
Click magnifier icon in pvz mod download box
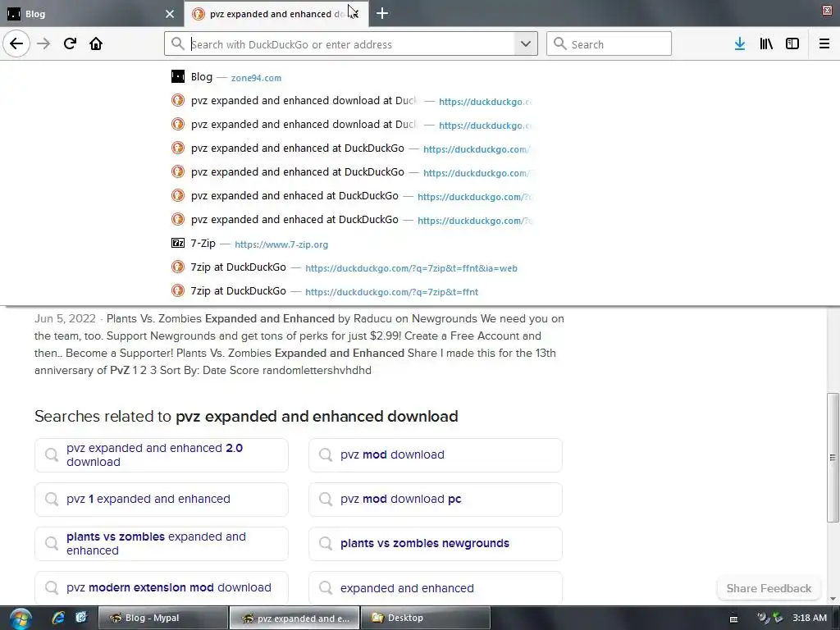coord(325,454)
